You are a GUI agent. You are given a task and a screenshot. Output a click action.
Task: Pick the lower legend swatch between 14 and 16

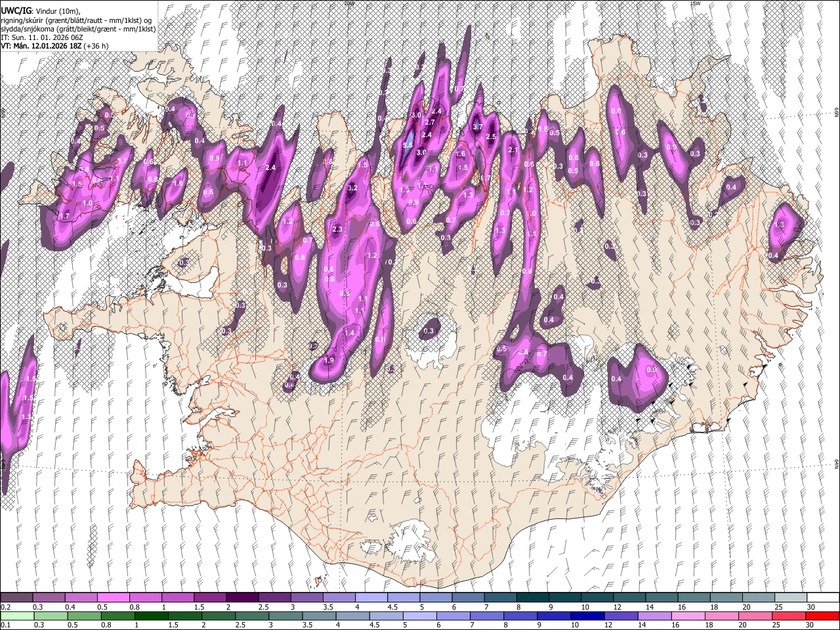pyautogui.click(x=654, y=616)
